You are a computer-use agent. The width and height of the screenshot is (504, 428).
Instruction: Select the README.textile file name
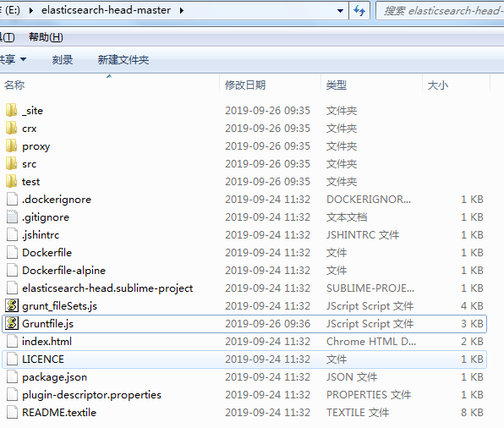coord(59,412)
